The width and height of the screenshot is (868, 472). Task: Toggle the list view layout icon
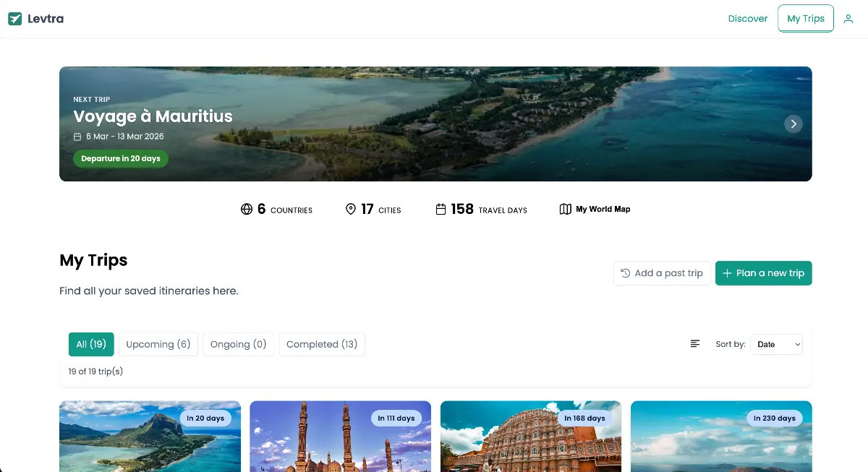[x=695, y=344]
